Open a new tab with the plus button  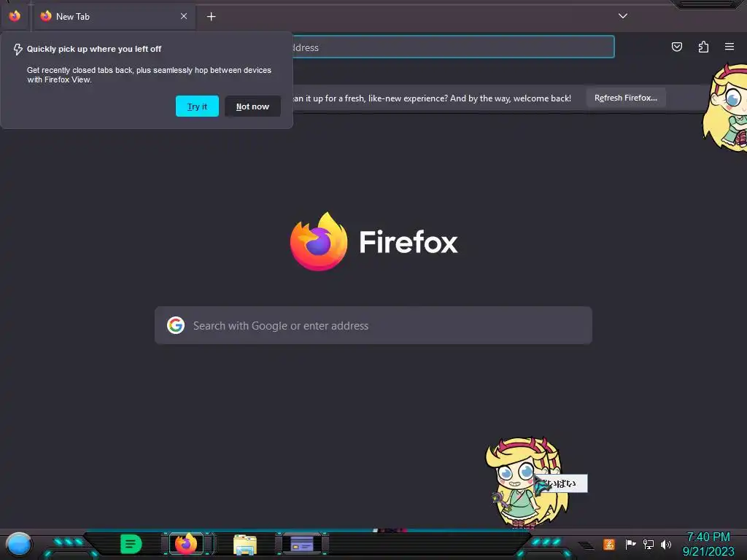[211, 17]
